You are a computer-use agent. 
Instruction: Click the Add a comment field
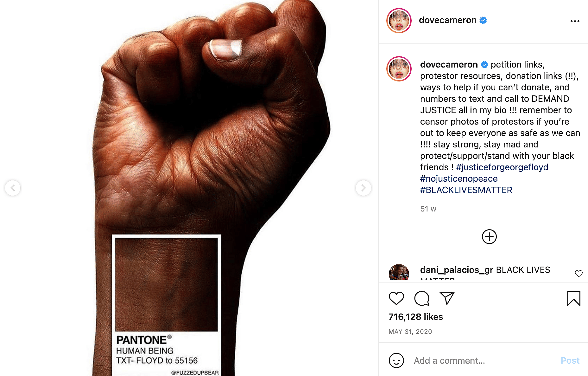[x=484, y=360]
